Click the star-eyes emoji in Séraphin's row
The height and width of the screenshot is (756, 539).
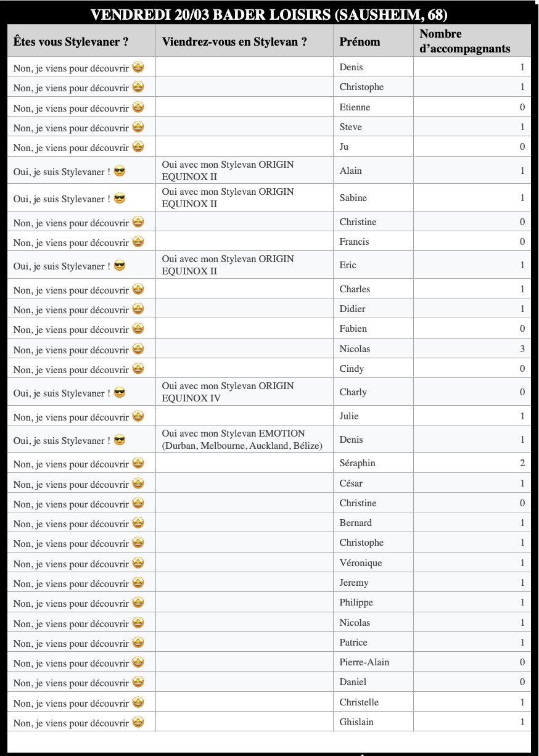coord(138,464)
